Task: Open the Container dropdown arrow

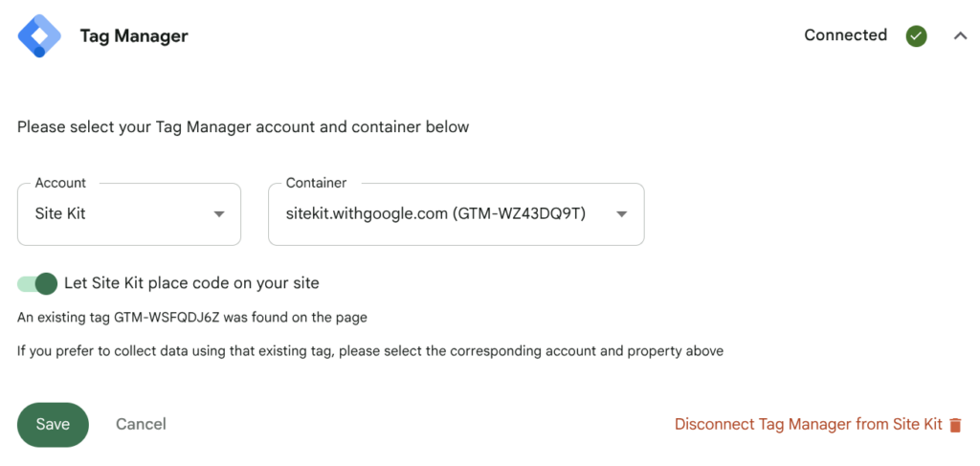Action: click(x=622, y=214)
